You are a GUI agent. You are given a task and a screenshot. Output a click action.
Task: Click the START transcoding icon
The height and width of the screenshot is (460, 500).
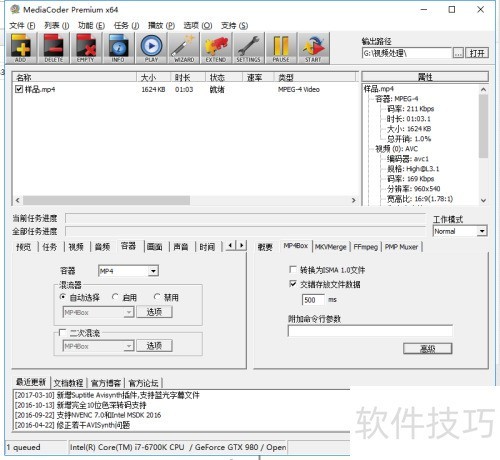pyautogui.click(x=313, y=48)
